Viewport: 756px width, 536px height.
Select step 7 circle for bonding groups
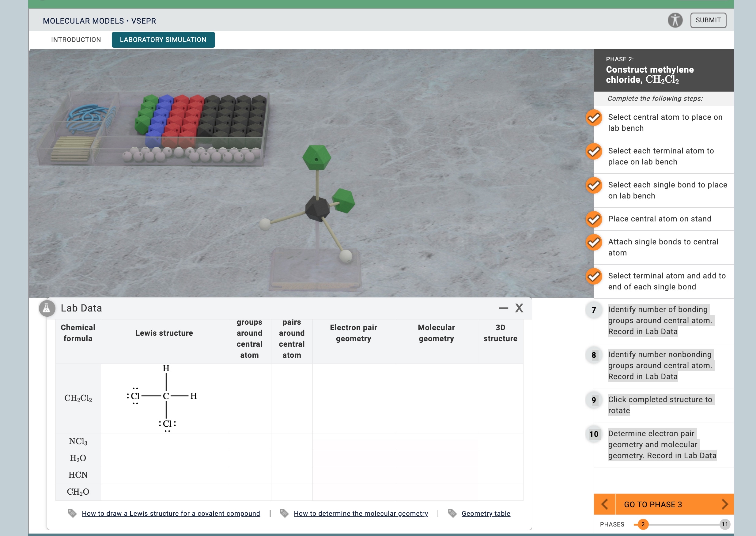click(x=594, y=310)
